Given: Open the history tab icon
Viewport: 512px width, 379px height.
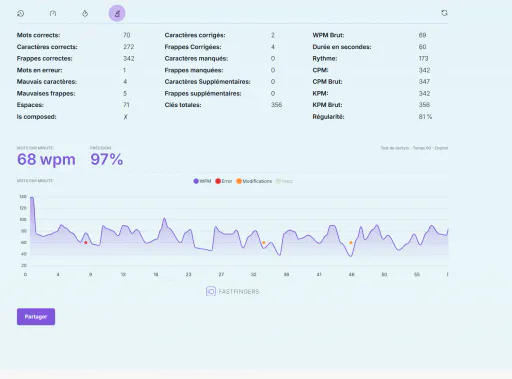Looking at the screenshot, I should click(21, 13).
